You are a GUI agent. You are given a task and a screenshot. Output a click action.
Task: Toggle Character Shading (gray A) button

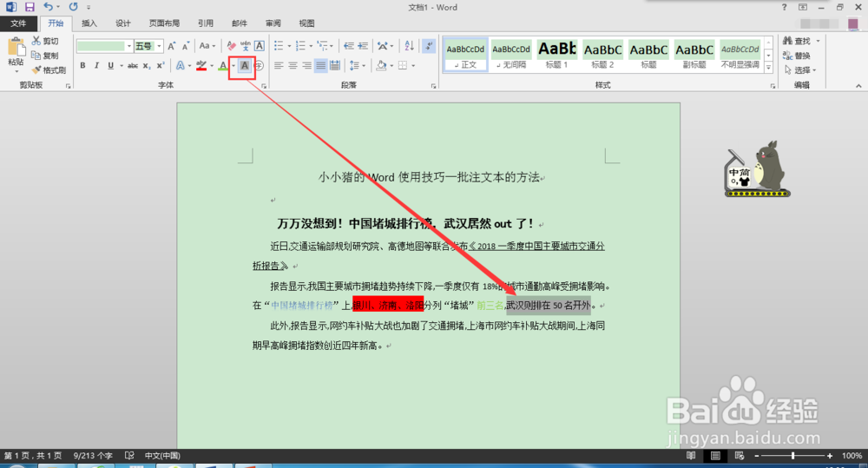point(244,66)
